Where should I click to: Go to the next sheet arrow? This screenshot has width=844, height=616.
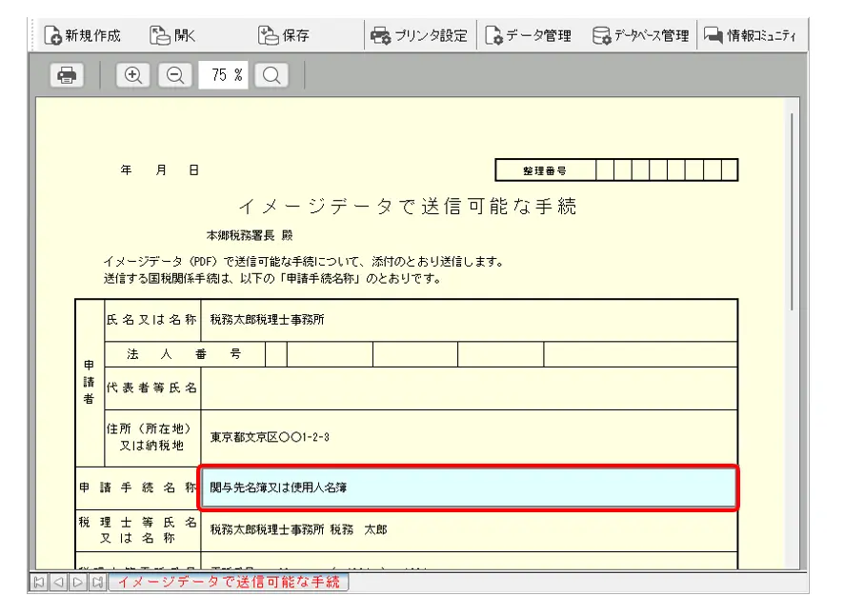(77, 582)
